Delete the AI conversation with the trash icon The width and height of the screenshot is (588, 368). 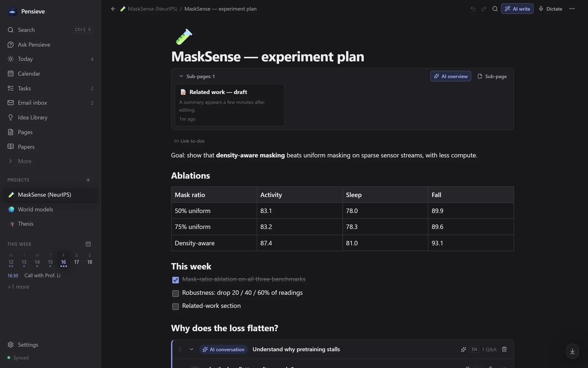[504, 349]
